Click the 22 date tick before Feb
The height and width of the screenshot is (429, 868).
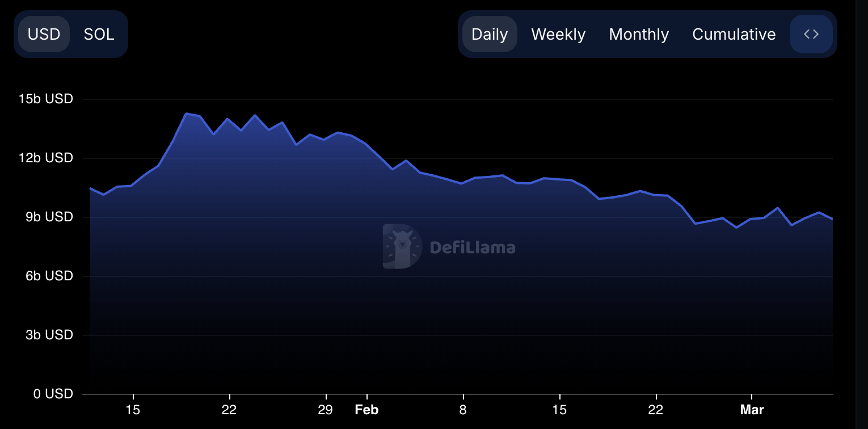[x=229, y=409]
